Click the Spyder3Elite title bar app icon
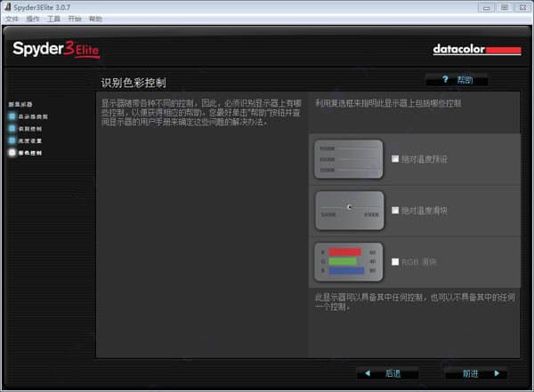534x392 pixels. (7, 7)
